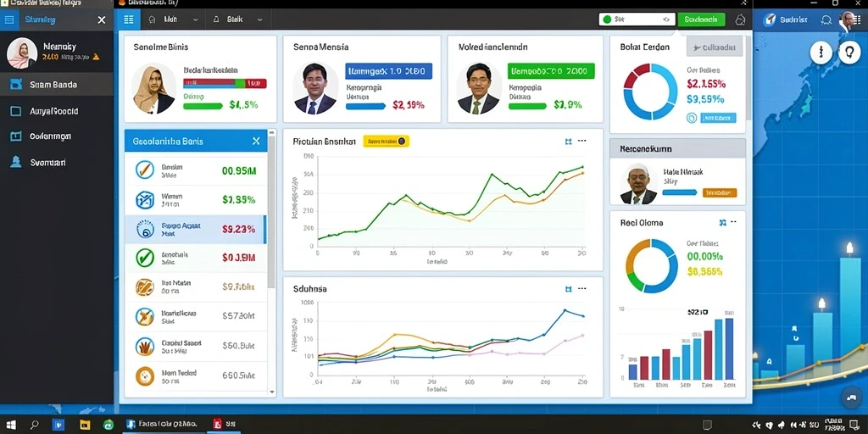
Task: Open the three-dot menu on Ploulan Ensnkat chart
Action: 581,142
